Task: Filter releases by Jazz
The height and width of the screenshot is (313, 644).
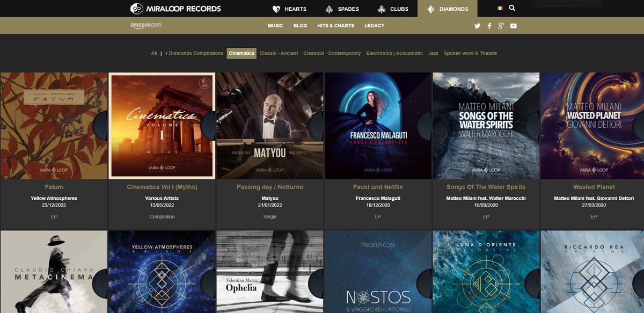Action: click(433, 53)
